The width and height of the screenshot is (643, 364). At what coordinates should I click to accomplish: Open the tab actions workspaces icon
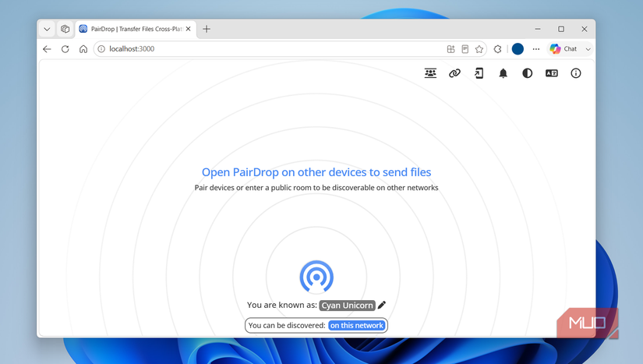click(x=65, y=29)
